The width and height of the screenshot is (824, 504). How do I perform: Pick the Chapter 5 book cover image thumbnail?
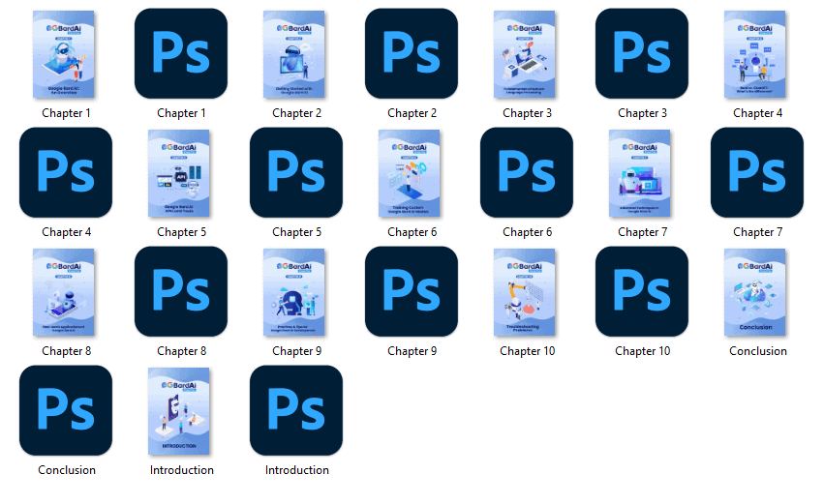(179, 173)
